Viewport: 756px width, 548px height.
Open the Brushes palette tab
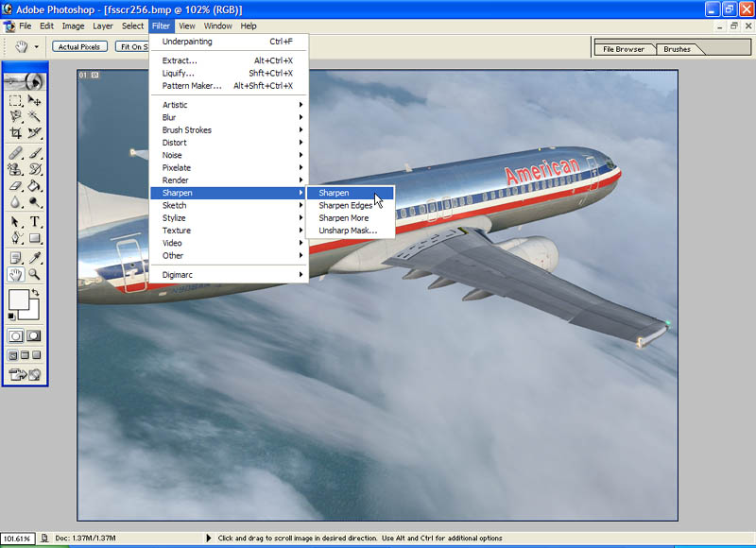point(677,49)
